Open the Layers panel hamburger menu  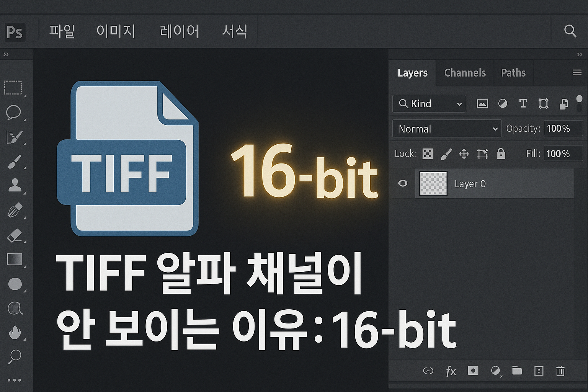(x=577, y=72)
